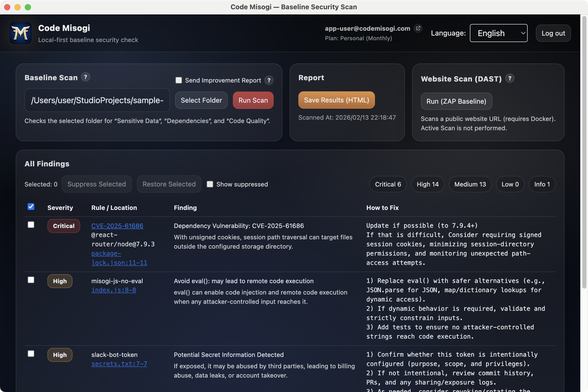Open the Baseline Scan help tooltip

86,77
